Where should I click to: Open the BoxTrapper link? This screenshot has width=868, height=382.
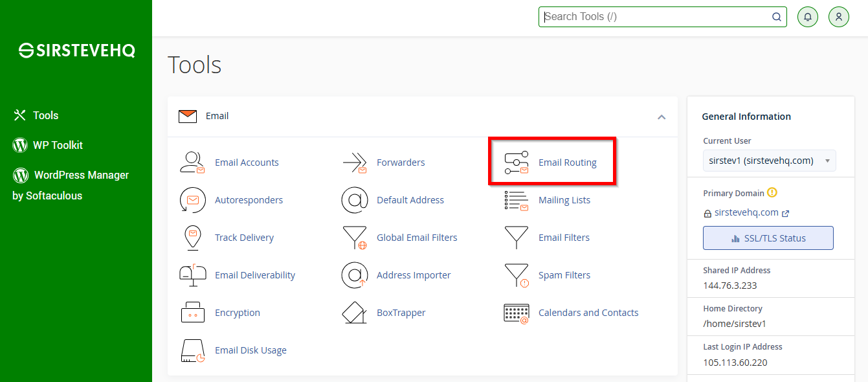pos(401,313)
